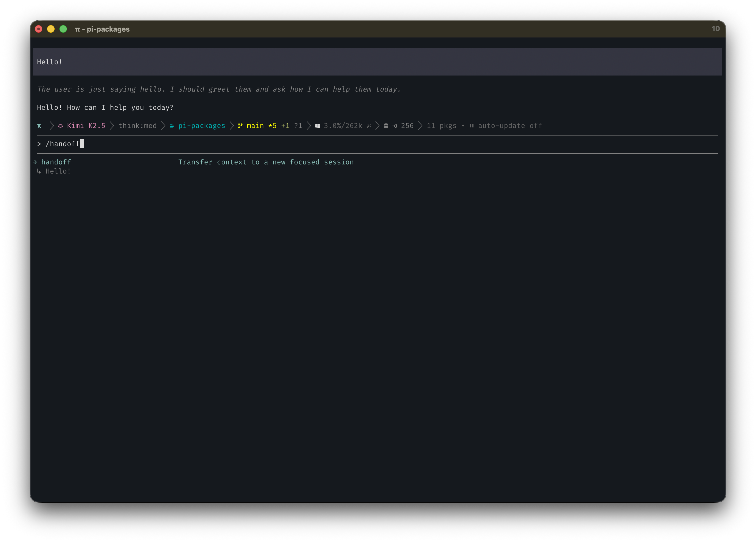Click the *5 modified count
Viewport: 756px width, 542px height.
click(x=272, y=126)
